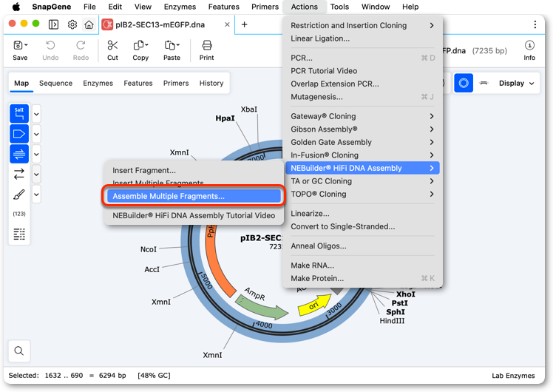
Task: Open the Apple menu
Action: click(x=16, y=7)
